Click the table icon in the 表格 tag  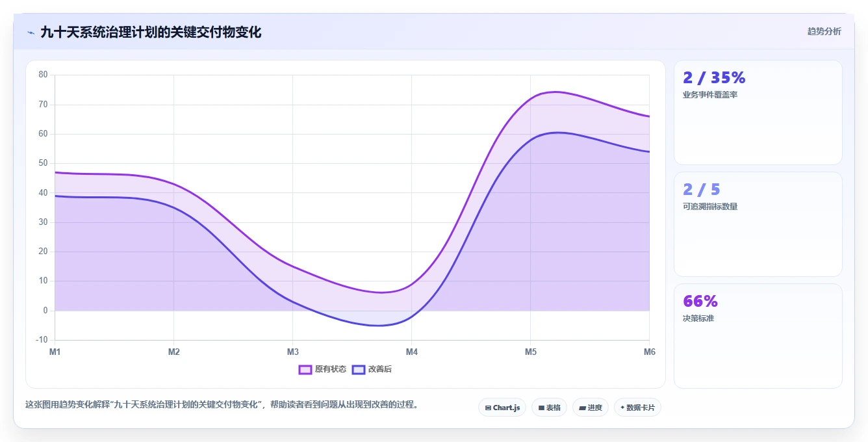[541, 408]
